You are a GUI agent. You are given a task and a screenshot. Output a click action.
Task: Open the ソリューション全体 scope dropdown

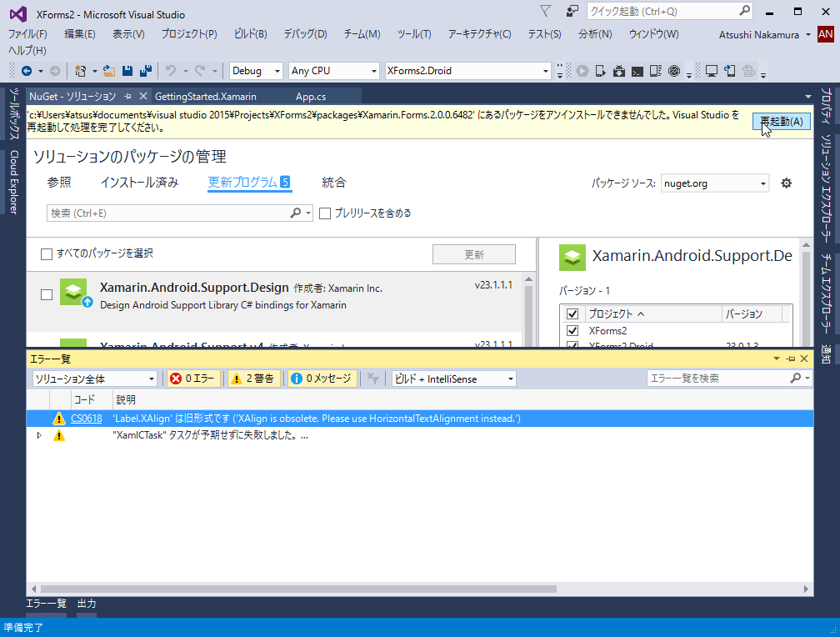(x=94, y=379)
